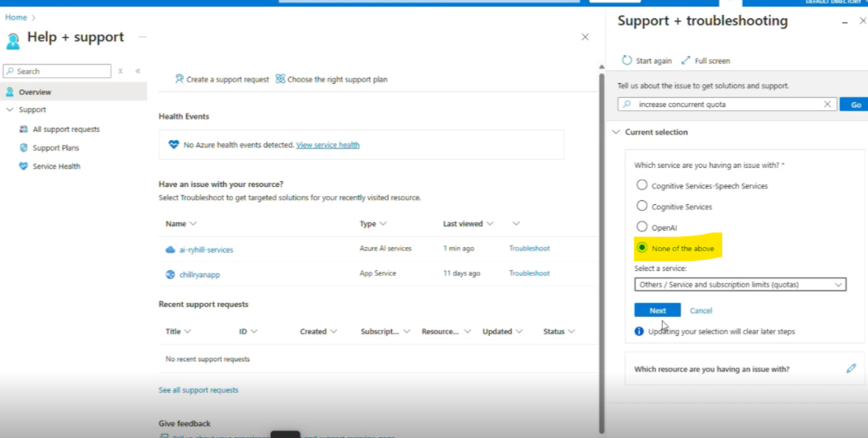The height and width of the screenshot is (438, 868).
Task: Open Service Health in the sidebar
Action: 57,166
